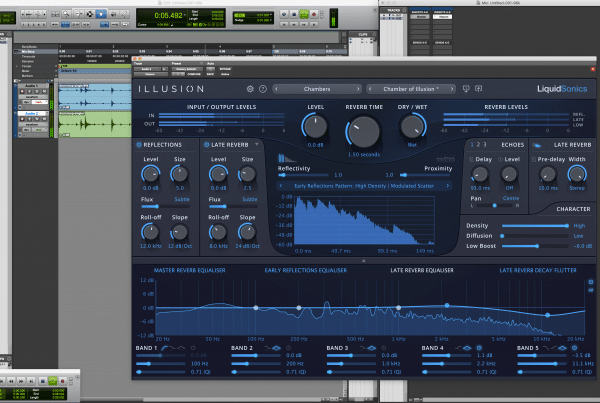The height and width of the screenshot is (403, 600).
Task: Select Band 4 bell filter shape icon
Action: (x=466, y=348)
